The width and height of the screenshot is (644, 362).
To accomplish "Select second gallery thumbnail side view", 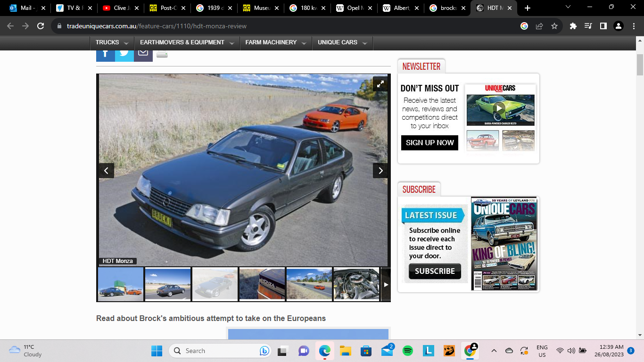I will 168,284.
